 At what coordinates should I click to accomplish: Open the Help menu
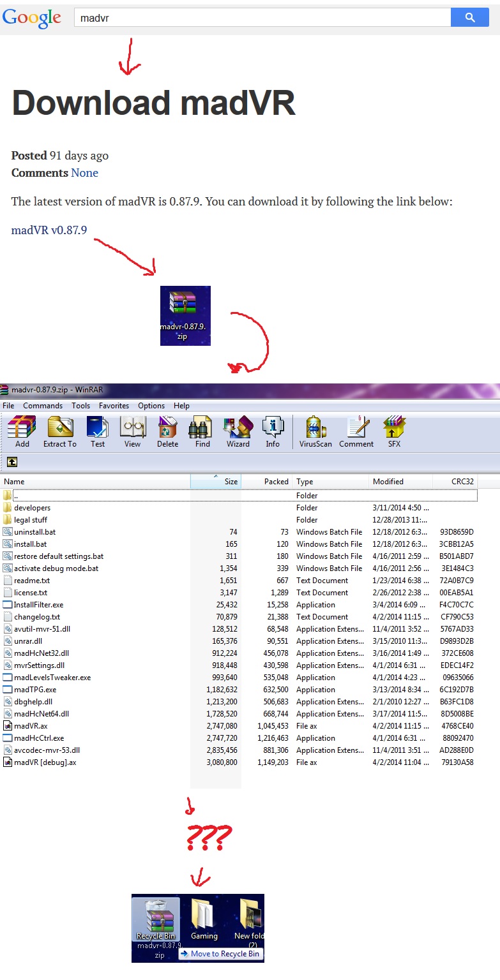[x=181, y=406]
